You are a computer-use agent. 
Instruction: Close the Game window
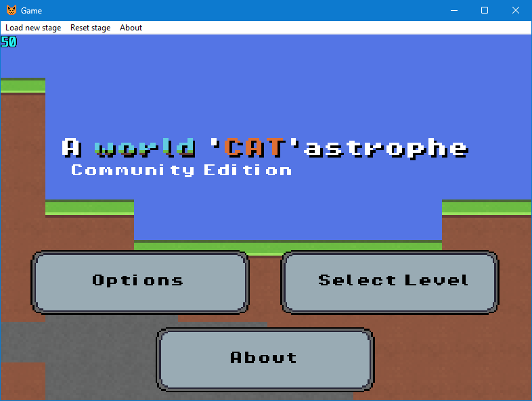[x=516, y=10]
